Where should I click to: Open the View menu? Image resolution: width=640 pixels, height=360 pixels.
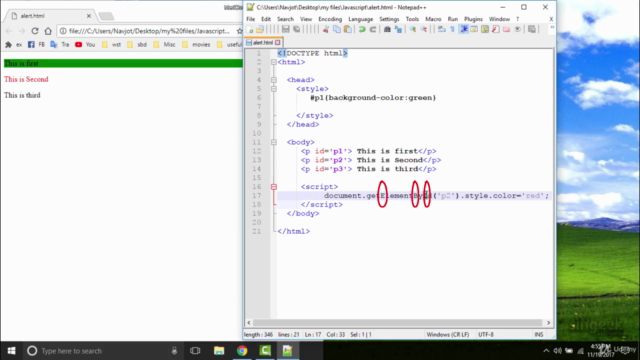pos(306,19)
